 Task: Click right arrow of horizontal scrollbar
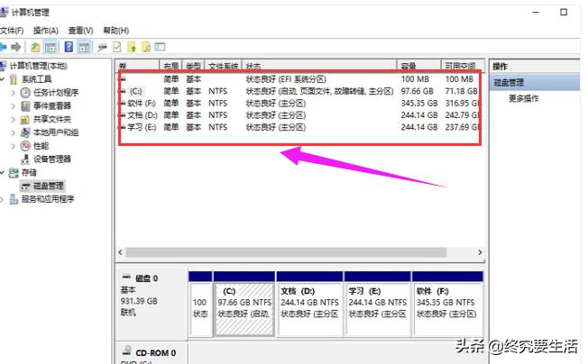click(x=480, y=252)
